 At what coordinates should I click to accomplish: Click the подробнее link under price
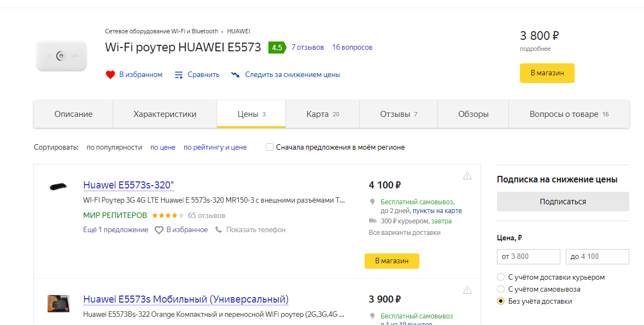click(535, 49)
